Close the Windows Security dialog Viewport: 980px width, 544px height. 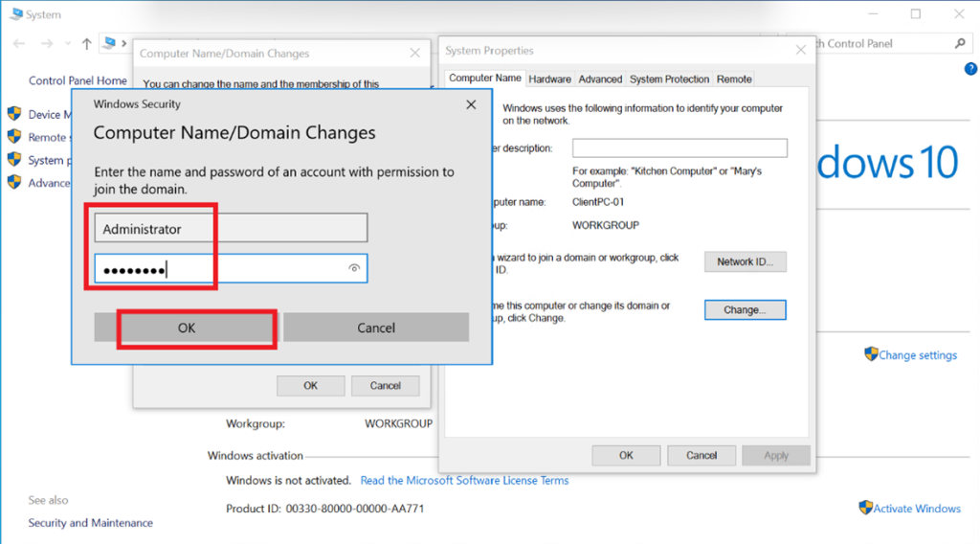[x=471, y=103]
